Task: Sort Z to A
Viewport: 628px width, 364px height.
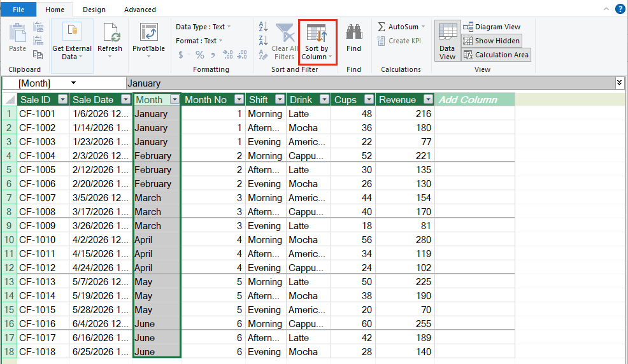Action: click(263, 40)
